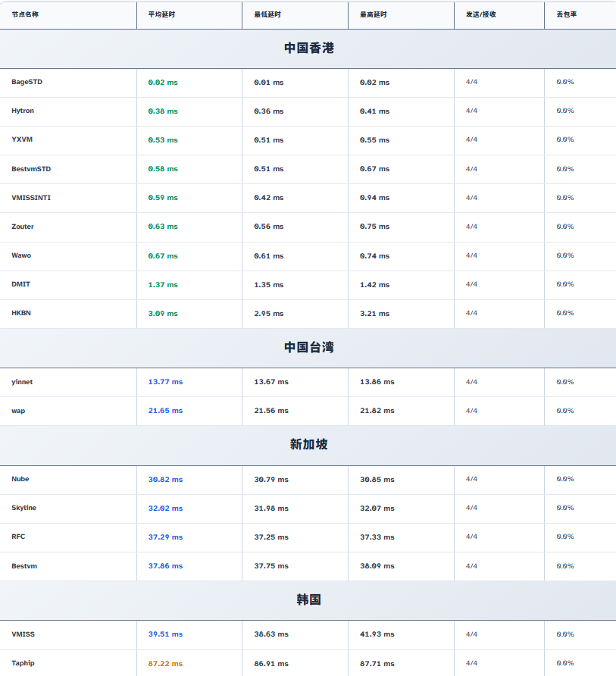Select the 发送/接收 column header
616x676 pixels.
(481, 14)
